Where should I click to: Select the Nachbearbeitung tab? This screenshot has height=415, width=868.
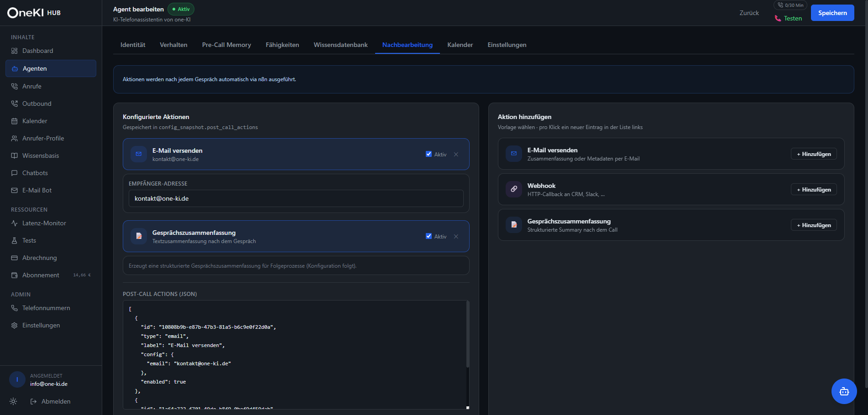click(408, 45)
